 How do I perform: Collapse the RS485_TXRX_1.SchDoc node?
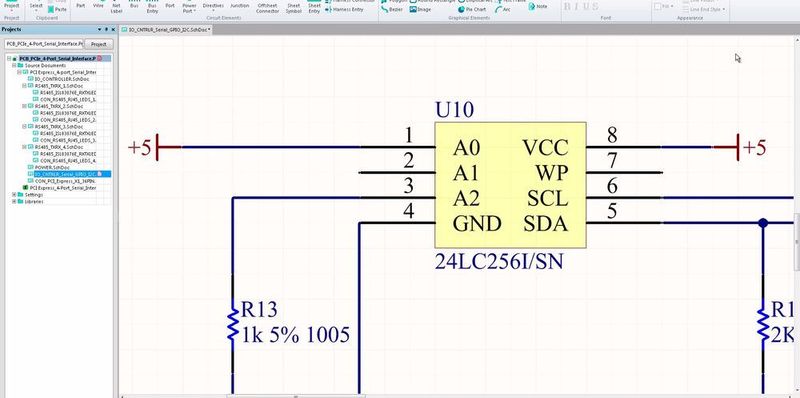24,86
